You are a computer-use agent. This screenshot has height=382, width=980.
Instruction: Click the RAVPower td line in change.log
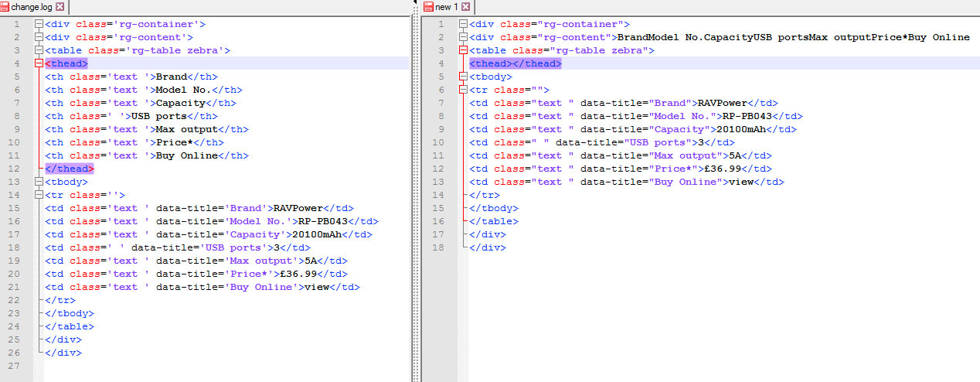pyautogui.click(x=199, y=208)
